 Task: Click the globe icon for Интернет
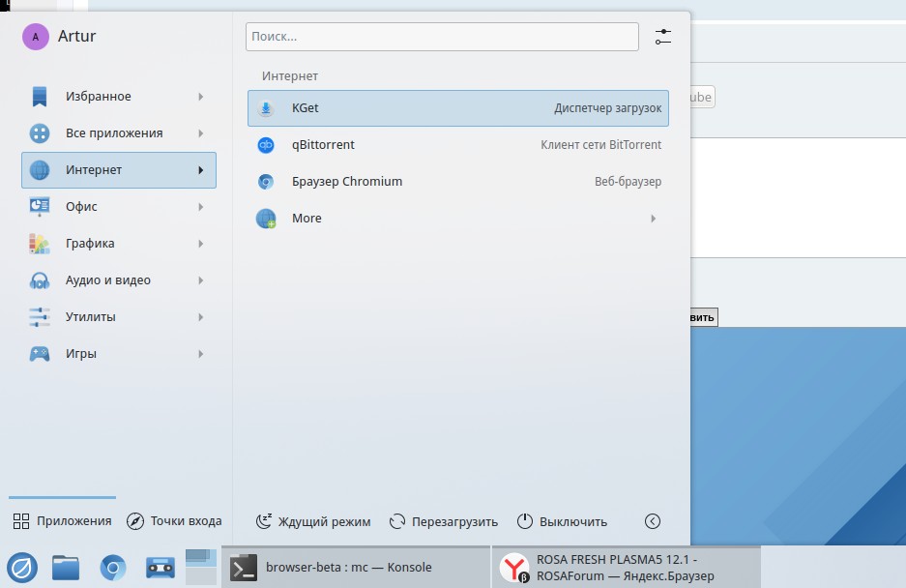tap(40, 170)
